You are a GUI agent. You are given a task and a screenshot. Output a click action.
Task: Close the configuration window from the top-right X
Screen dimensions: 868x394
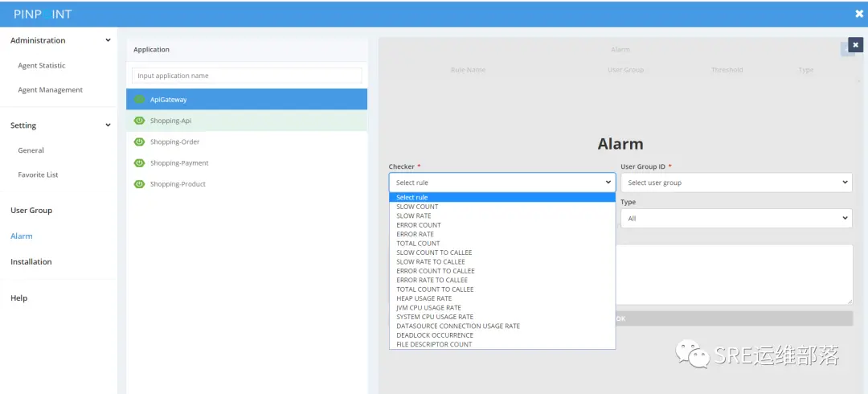(x=859, y=14)
